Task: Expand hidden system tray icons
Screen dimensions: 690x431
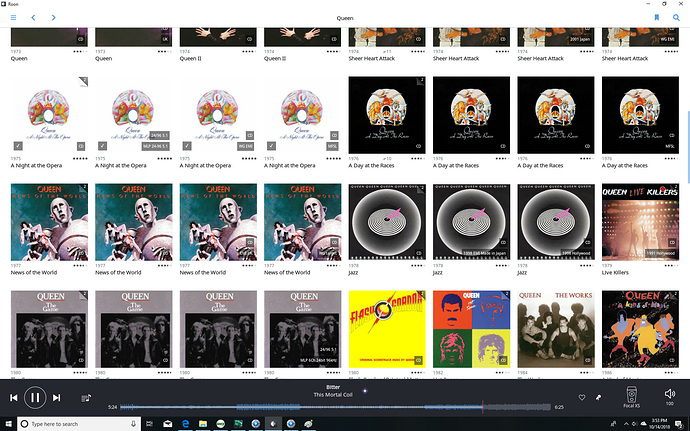Action: point(626,424)
